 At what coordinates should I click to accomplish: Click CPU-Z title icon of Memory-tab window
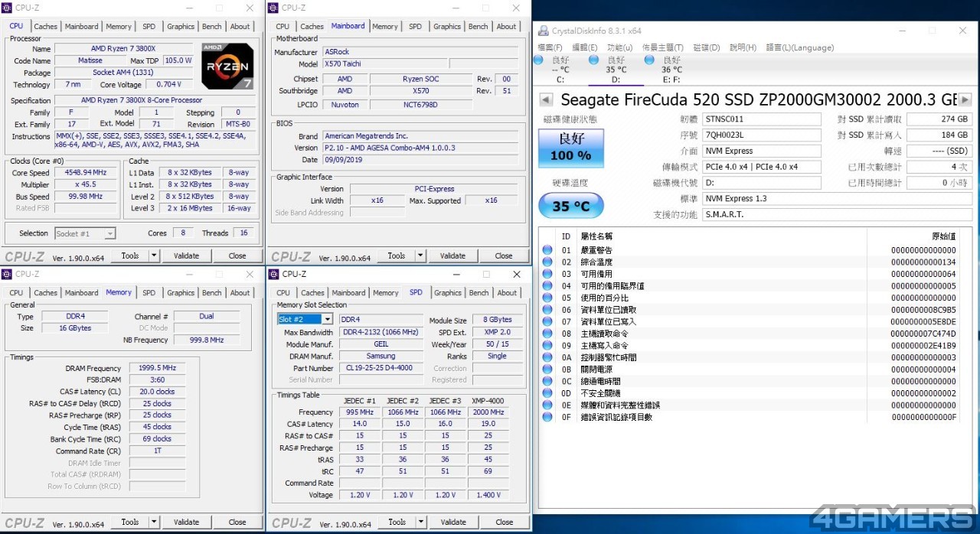click(8, 274)
